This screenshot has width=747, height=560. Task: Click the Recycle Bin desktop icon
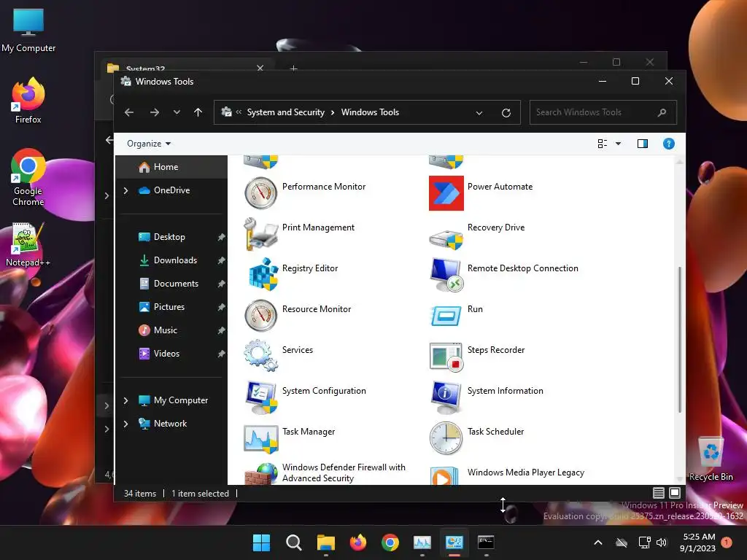pyautogui.click(x=711, y=459)
